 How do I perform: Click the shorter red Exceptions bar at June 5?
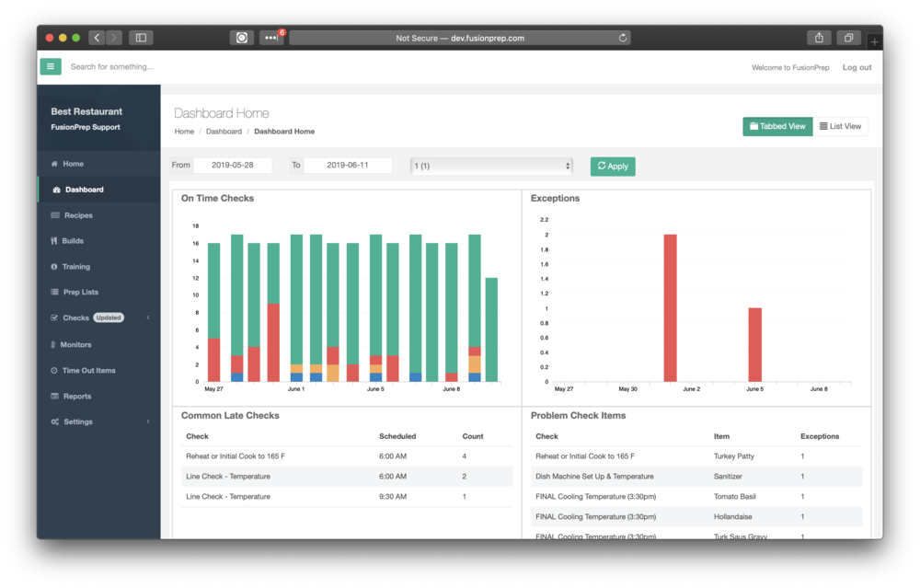pos(754,344)
